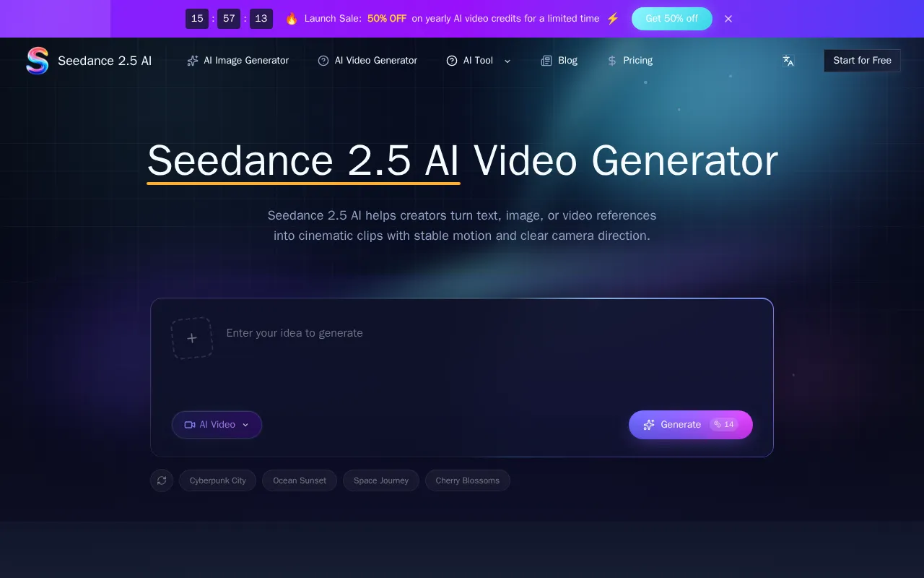Click the Generate button
The width and height of the screenshot is (924, 578).
pyautogui.click(x=690, y=425)
